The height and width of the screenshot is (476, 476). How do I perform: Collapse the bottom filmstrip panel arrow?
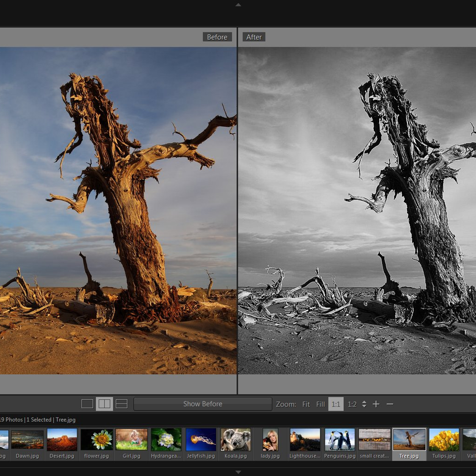click(238, 472)
